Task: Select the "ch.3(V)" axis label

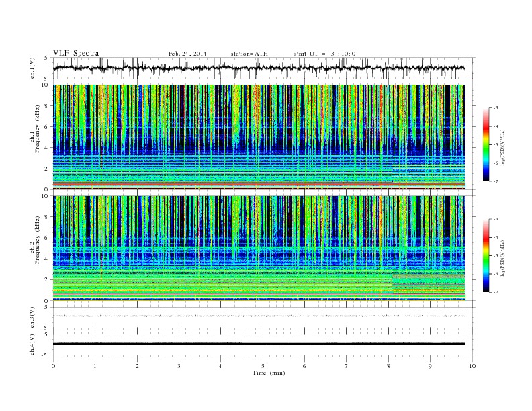Action: 32,318
